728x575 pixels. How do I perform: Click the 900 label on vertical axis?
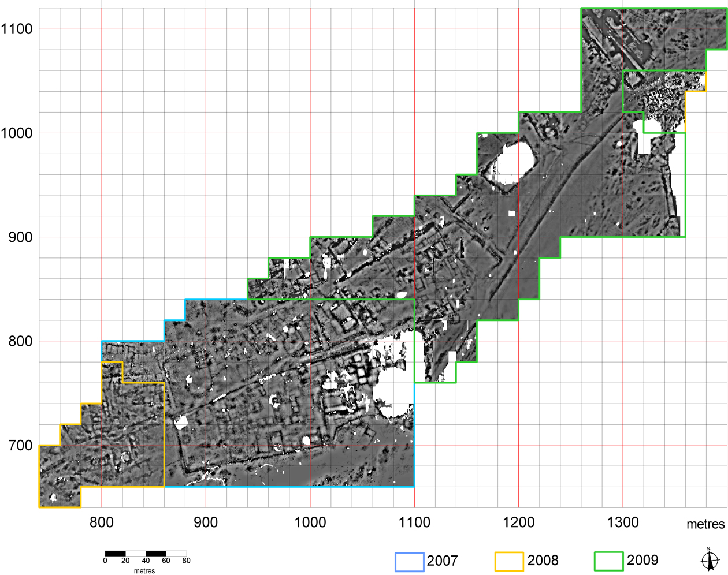click(x=20, y=237)
